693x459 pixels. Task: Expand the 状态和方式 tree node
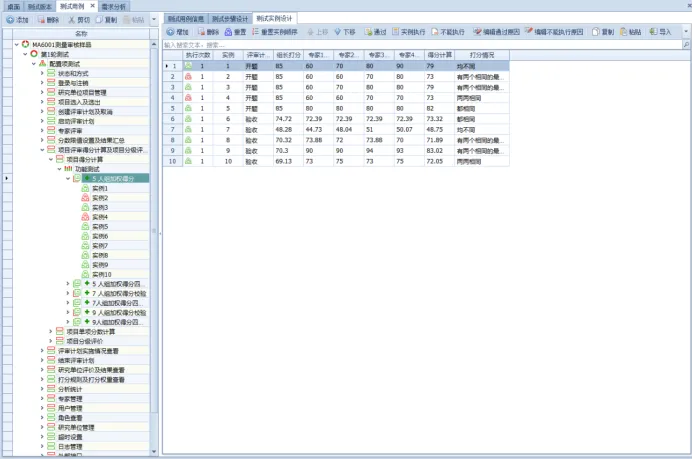(x=42, y=73)
